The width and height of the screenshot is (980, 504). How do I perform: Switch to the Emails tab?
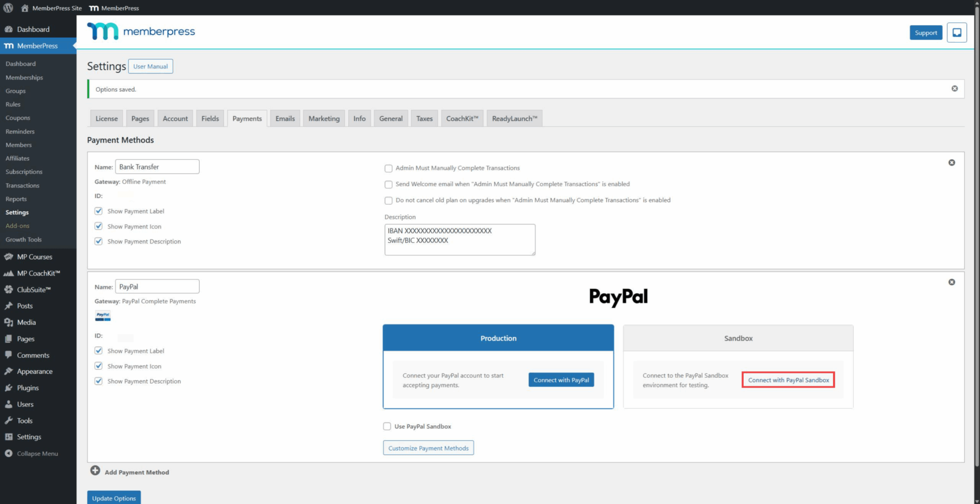click(x=285, y=118)
